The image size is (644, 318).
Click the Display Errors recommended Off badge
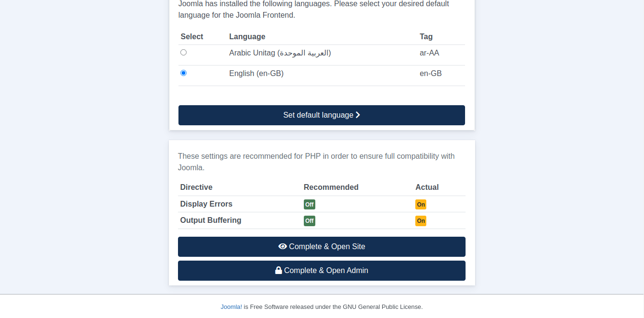click(309, 205)
